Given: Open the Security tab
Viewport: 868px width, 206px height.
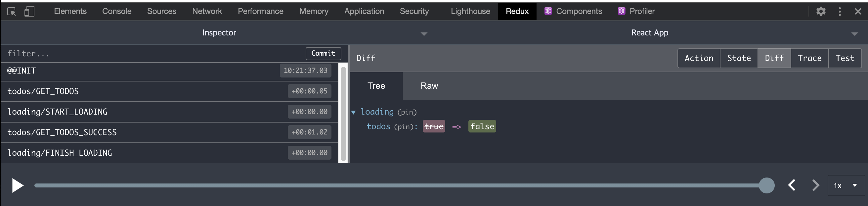Looking at the screenshot, I should pyautogui.click(x=414, y=11).
